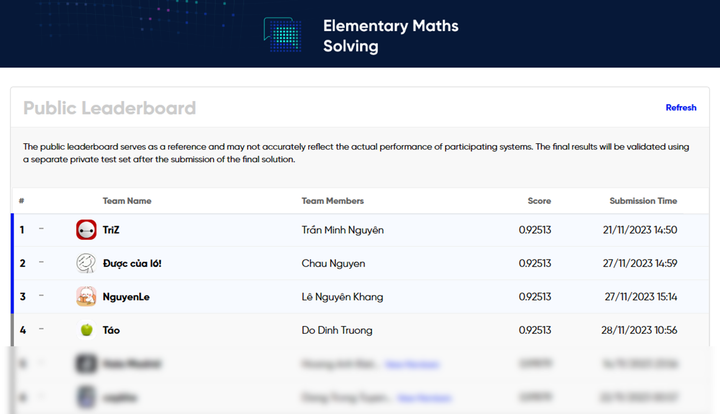Click rank number 1 in TriZ row
Screen dimensions: 720x414
click(22, 230)
